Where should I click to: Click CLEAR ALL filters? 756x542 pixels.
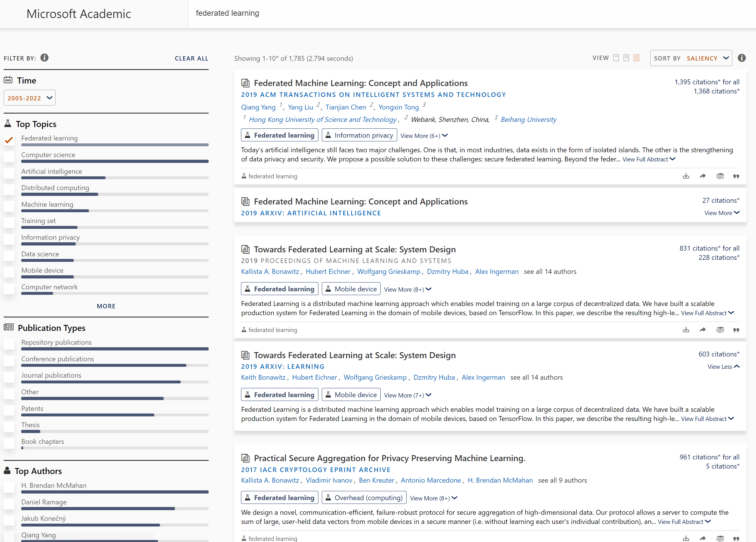pyautogui.click(x=192, y=59)
